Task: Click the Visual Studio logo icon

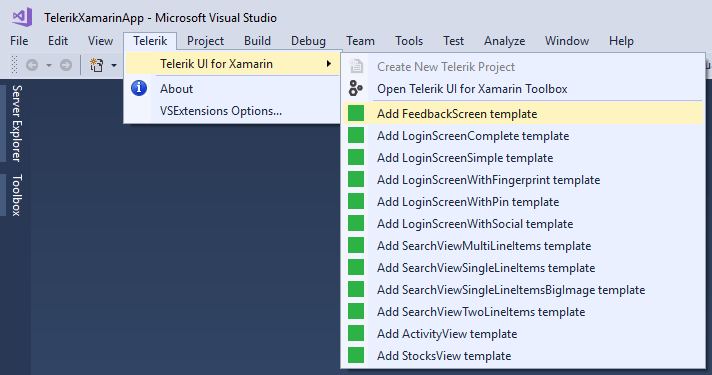Action: point(22,17)
